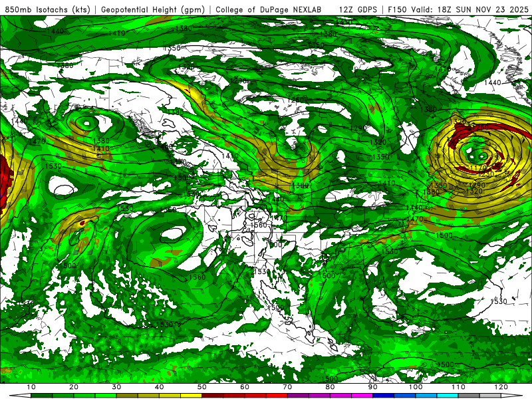The height and width of the screenshot is (399, 532).
Task: Click the legend label "60"
Action: pyautogui.click(x=245, y=387)
